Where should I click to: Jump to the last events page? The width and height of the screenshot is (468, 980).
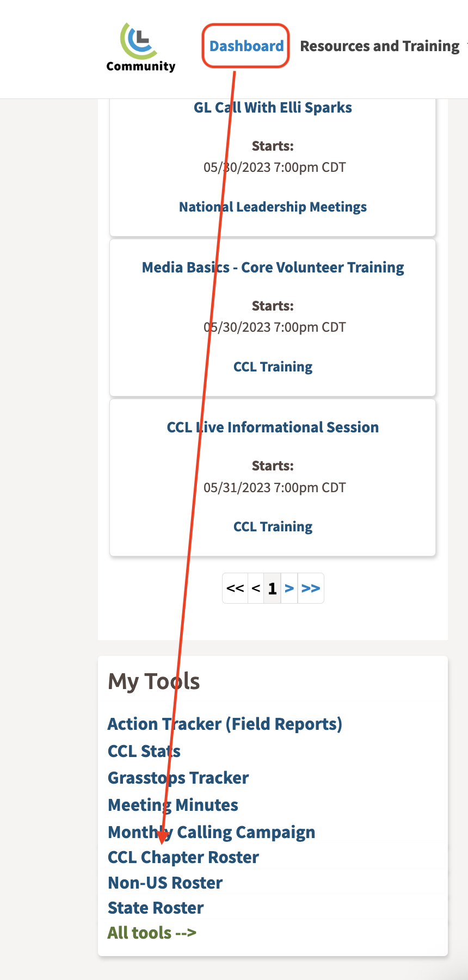(311, 588)
